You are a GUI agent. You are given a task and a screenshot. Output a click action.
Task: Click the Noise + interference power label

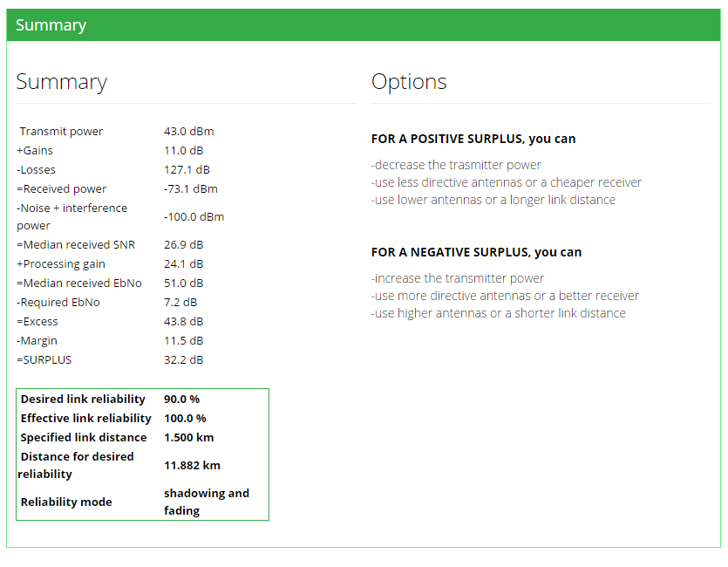click(71, 216)
